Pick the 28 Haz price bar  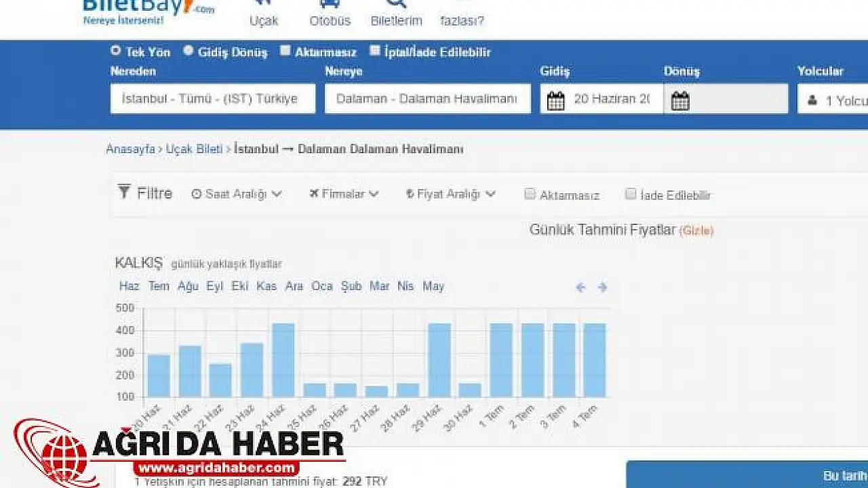pos(408,390)
